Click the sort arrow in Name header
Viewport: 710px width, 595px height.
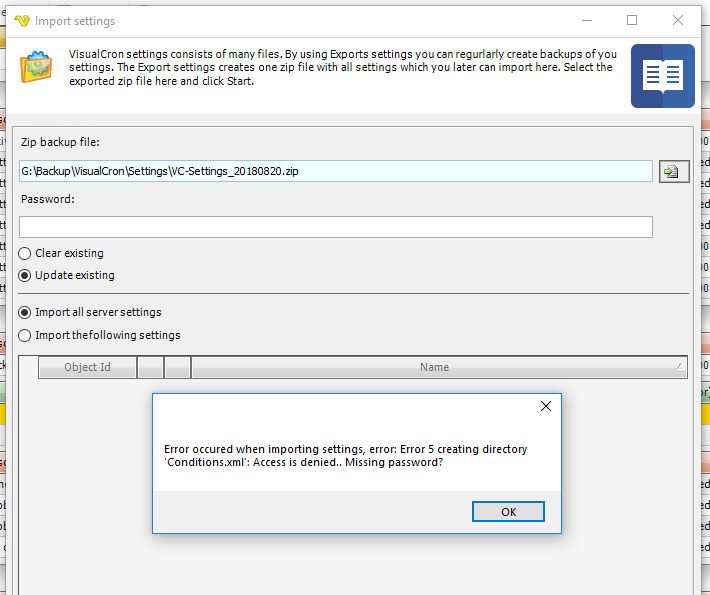coord(679,367)
